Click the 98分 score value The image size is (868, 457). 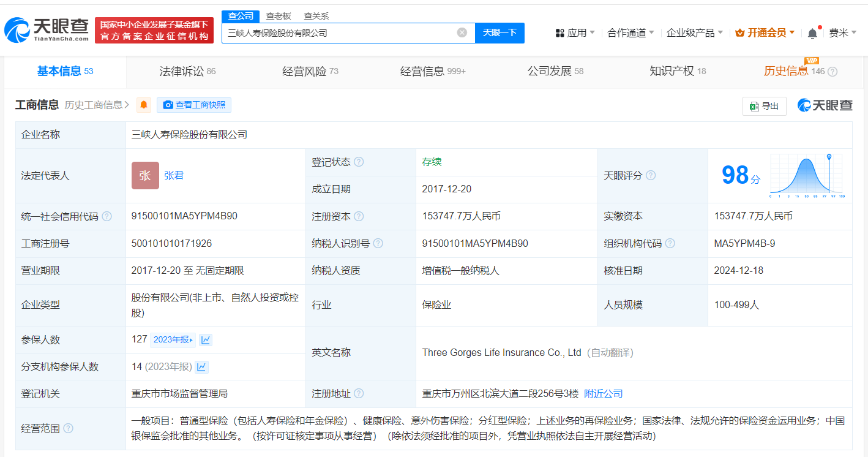tap(741, 176)
